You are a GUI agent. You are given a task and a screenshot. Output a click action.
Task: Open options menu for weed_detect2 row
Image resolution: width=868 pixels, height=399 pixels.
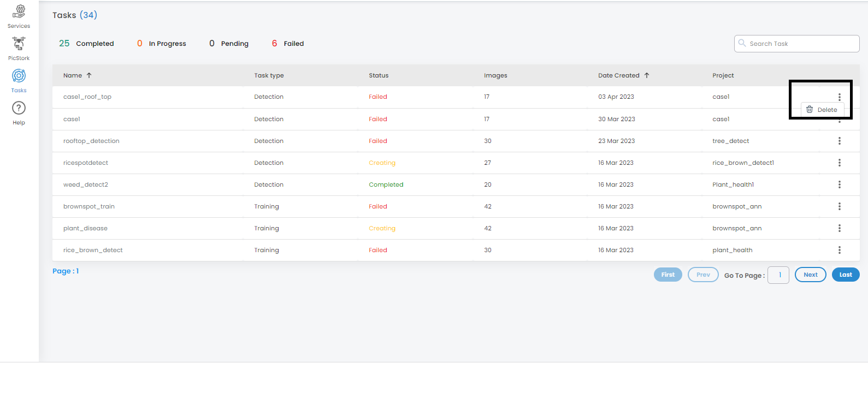tap(839, 184)
